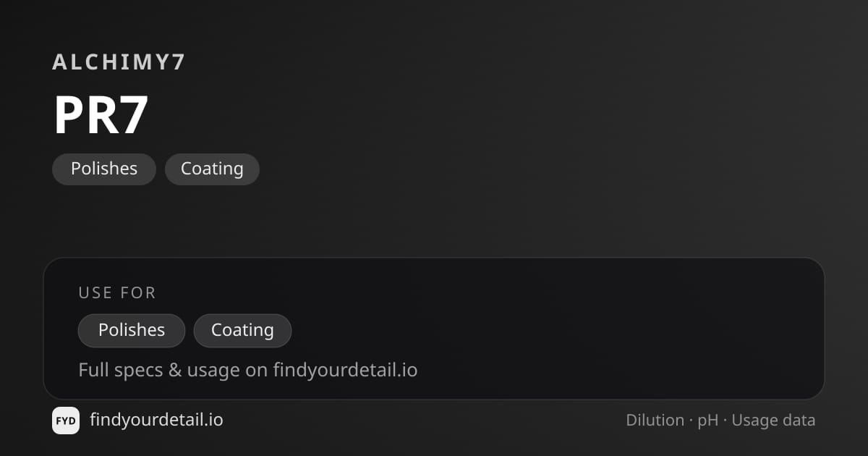
Task: Click the word 'usage' in specs sentence
Action: click(213, 371)
